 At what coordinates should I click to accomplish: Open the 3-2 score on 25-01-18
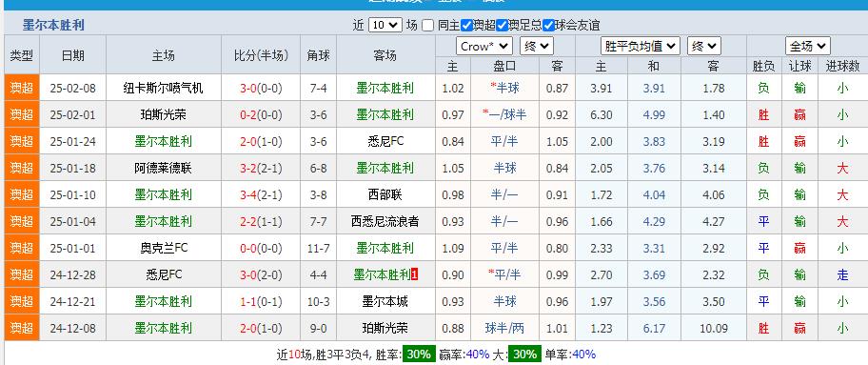click(248, 168)
